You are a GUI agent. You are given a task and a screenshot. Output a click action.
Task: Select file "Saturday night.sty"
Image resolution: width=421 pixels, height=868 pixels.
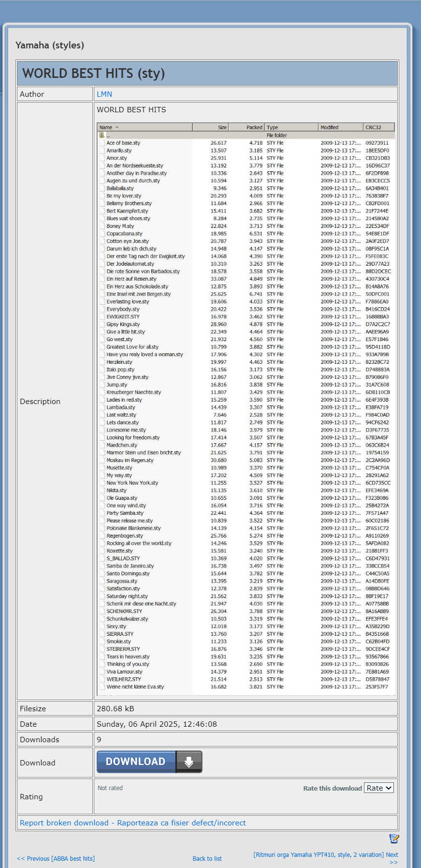(127, 596)
